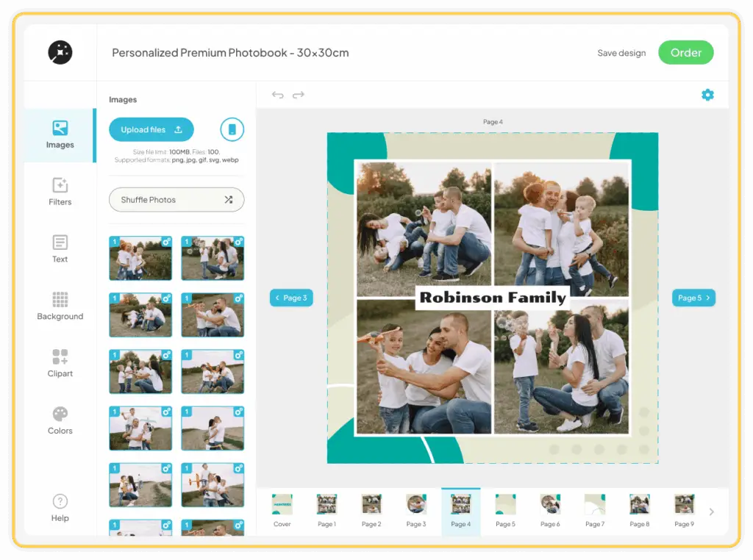Click the Shuffle Photos button
753x560 pixels.
point(176,200)
